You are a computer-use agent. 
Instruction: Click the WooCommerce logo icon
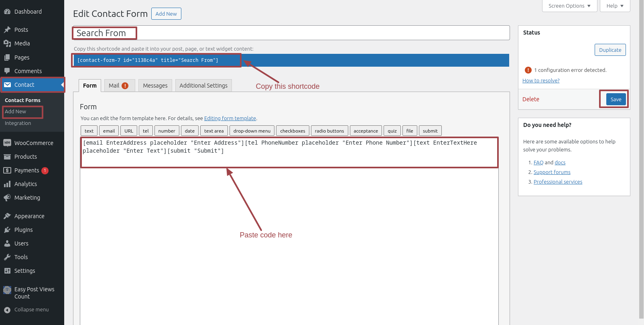pyautogui.click(x=7, y=143)
